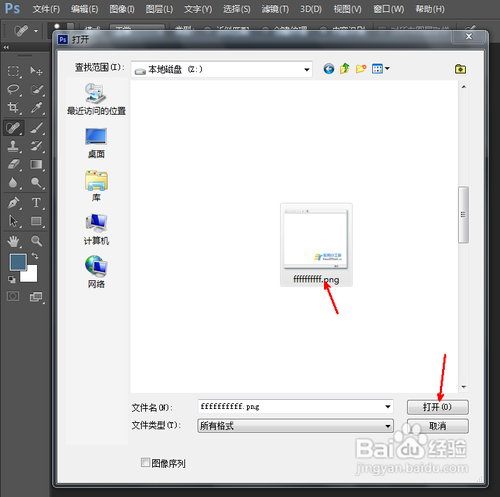Tick the 图像序列 checkbox

coord(145,462)
